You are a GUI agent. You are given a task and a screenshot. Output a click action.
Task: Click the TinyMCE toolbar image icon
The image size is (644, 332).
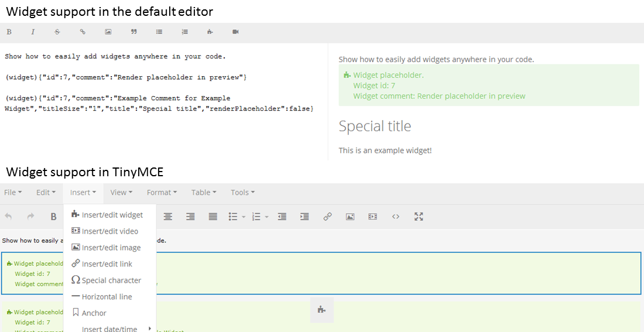tap(350, 217)
